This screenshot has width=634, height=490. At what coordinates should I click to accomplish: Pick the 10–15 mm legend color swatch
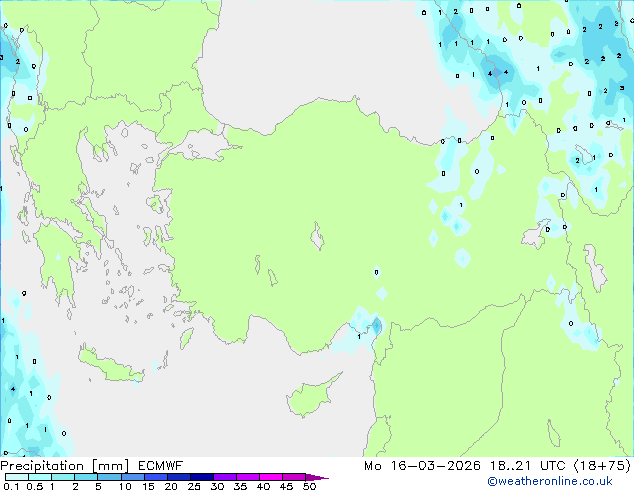click(x=132, y=477)
